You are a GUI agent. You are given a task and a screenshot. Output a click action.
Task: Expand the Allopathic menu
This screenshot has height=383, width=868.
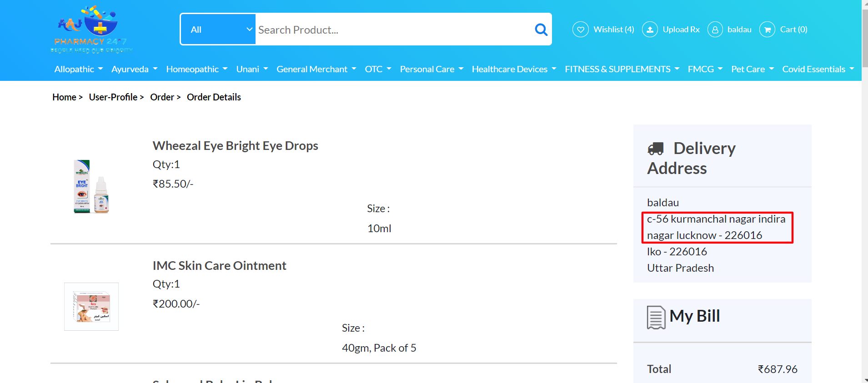tap(79, 69)
